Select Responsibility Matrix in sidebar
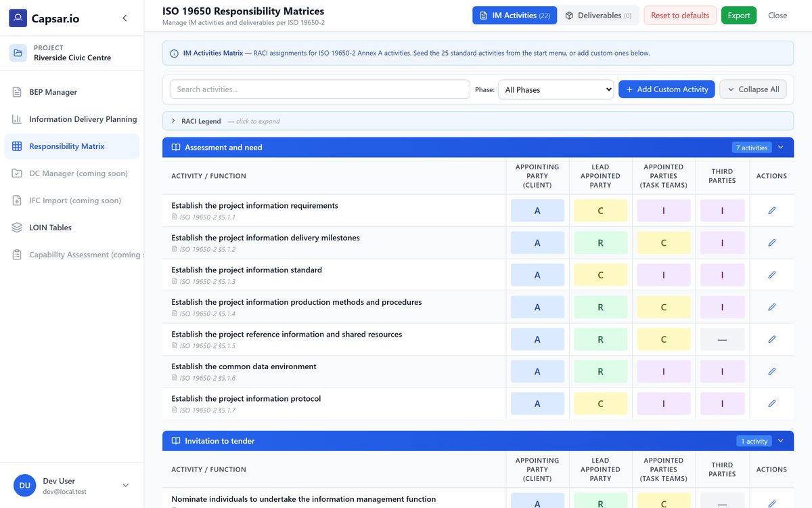 pyautogui.click(x=72, y=146)
